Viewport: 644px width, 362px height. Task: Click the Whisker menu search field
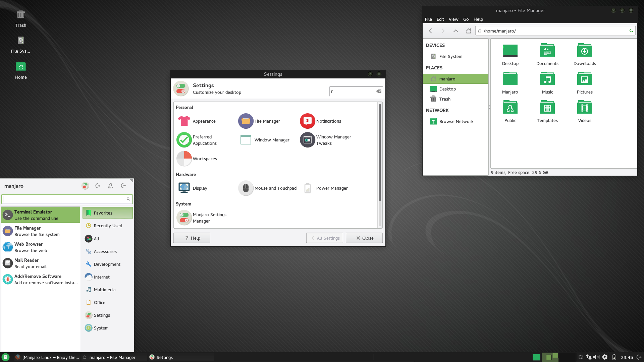click(x=67, y=199)
